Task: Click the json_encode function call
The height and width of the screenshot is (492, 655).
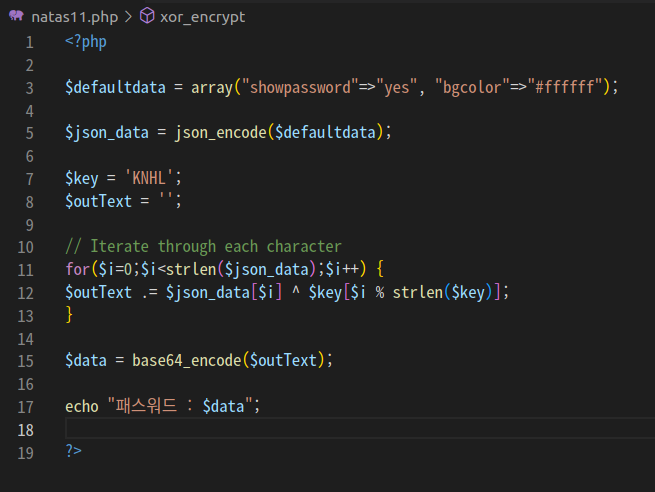Action: click(x=221, y=132)
